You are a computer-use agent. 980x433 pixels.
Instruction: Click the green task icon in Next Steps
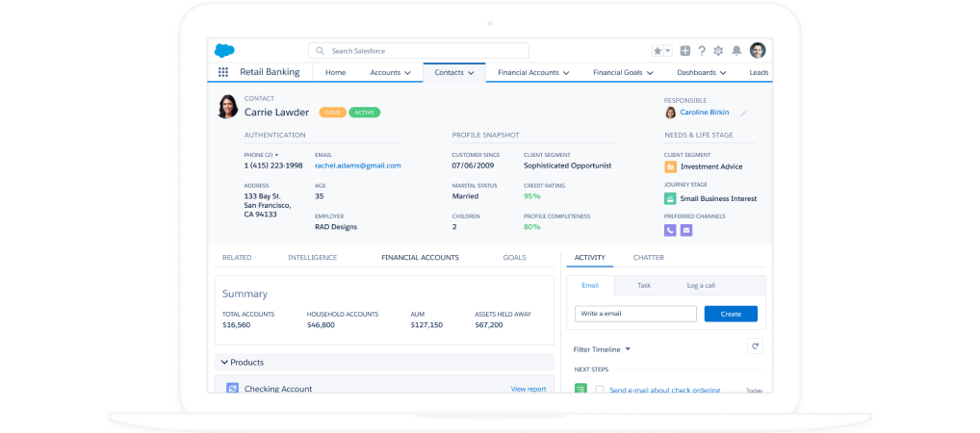pyautogui.click(x=580, y=390)
